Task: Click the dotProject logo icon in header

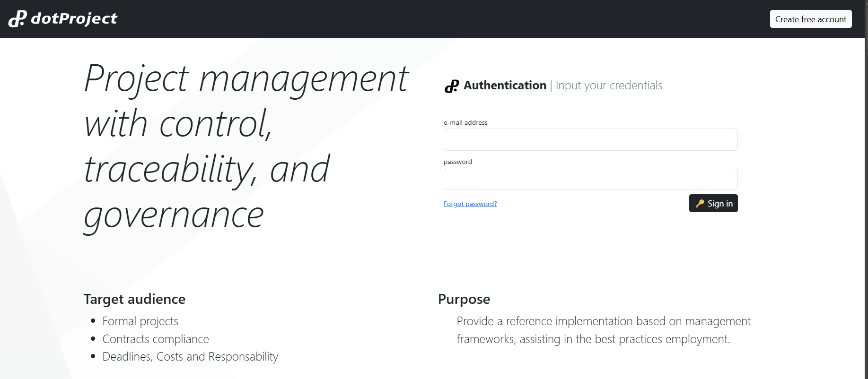Action: [18, 19]
